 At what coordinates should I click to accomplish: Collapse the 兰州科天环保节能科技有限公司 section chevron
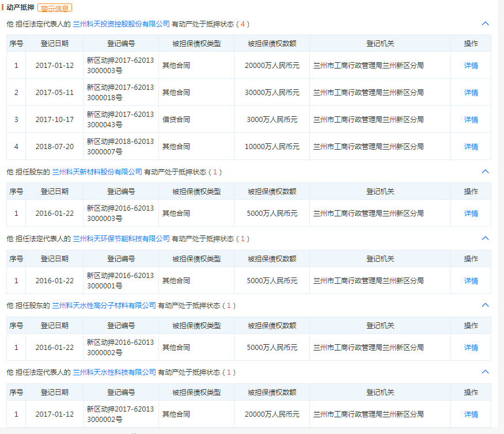point(485,238)
